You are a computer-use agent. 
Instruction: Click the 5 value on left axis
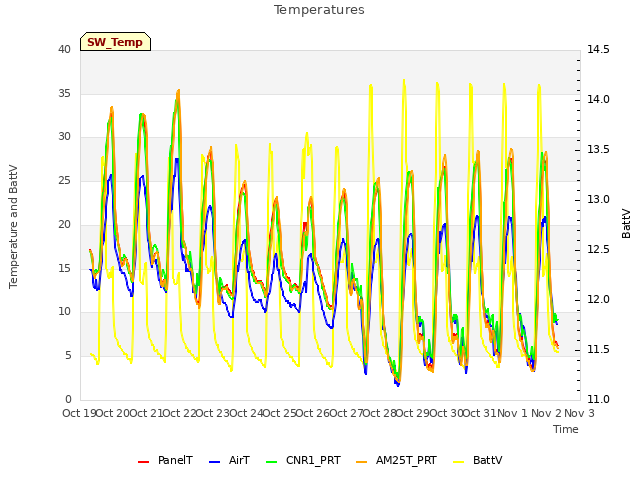pyautogui.click(x=68, y=356)
